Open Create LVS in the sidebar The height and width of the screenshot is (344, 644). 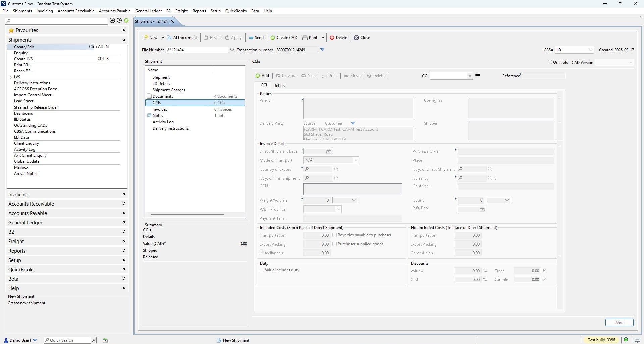pyautogui.click(x=23, y=59)
